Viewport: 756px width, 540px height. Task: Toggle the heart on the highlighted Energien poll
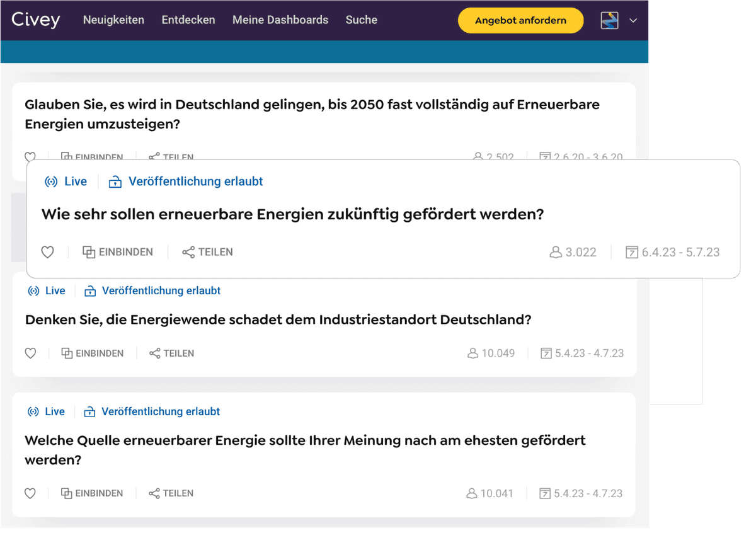[47, 252]
